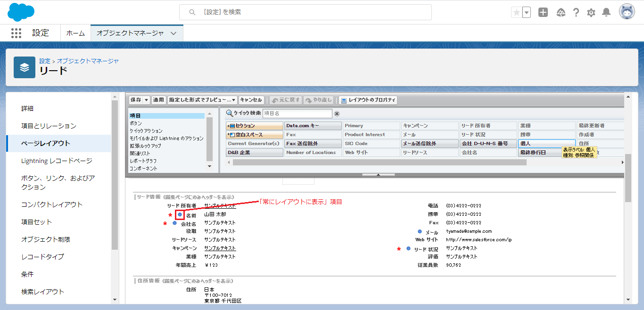Image resolution: width=644 pixels, height=310 pixels.
Task: Open the Trailhead learning icon
Action: point(560,12)
